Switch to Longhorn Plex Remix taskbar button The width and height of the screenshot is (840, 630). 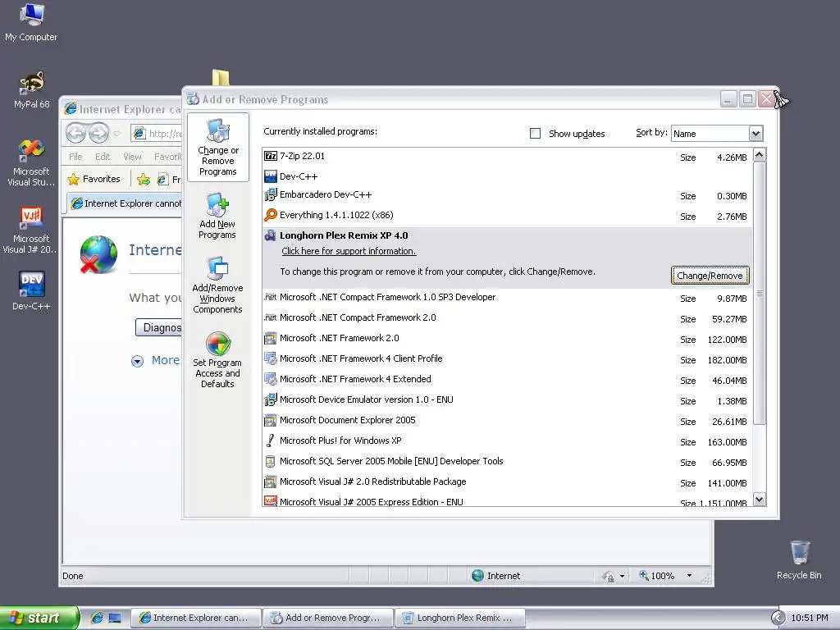pyautogui.click(x=460, y=618)
